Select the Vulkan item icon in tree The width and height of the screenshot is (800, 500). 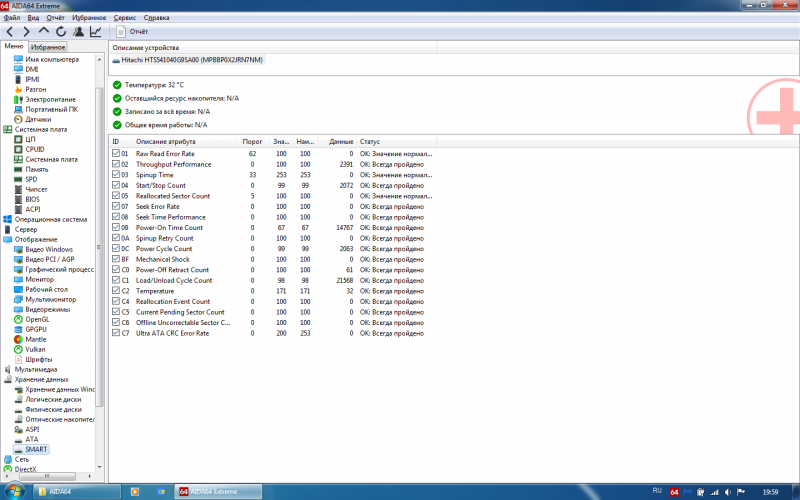click(17, 349)
